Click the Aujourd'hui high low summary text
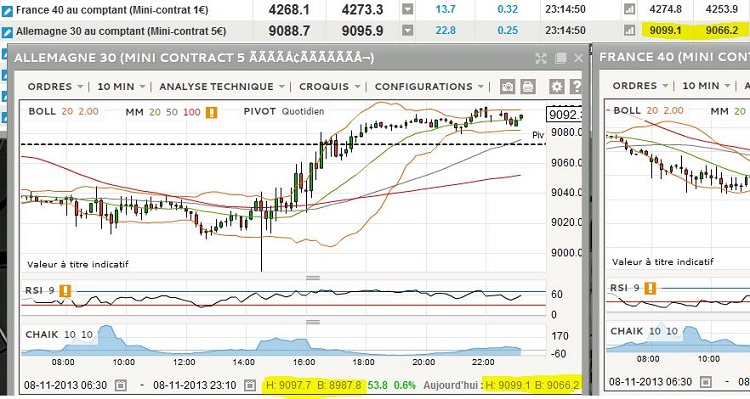 (501, 385)
